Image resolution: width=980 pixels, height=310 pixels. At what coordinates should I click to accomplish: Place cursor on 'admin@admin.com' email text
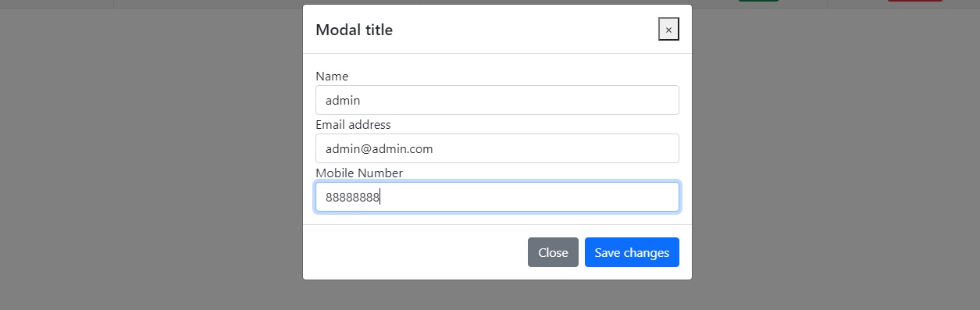[x=379, y=148]
